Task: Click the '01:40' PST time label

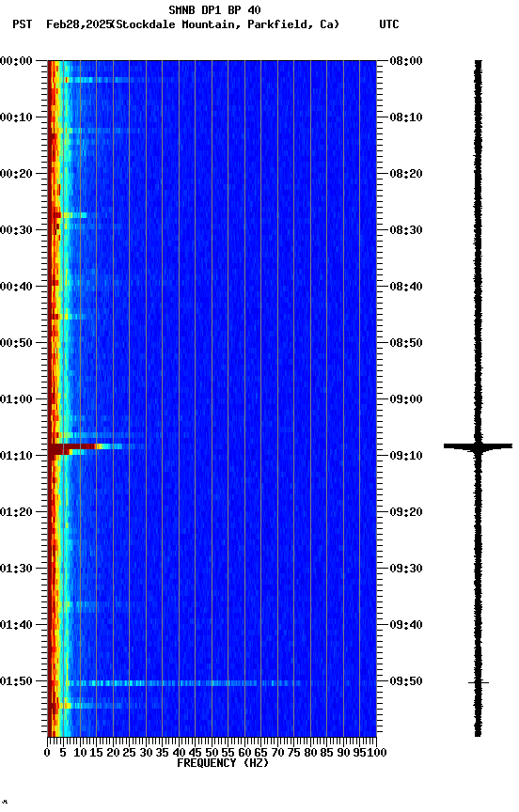Action: tap(16, 626)
